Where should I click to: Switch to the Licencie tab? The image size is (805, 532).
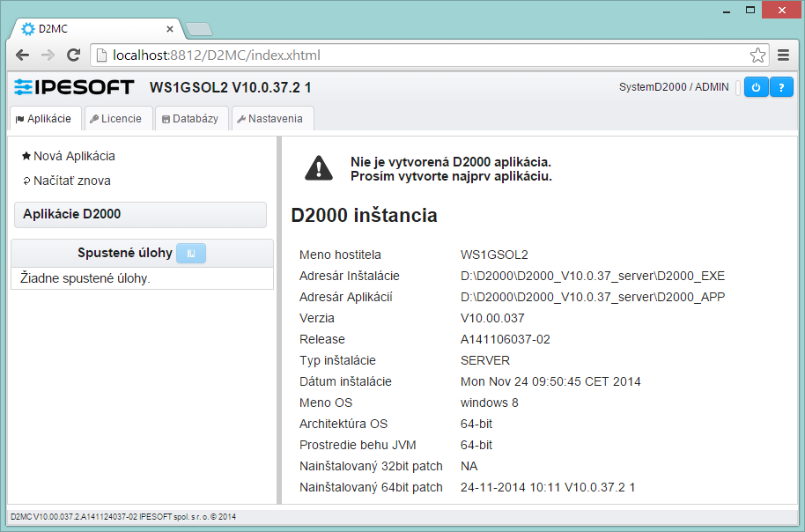[x=116, y=119]
